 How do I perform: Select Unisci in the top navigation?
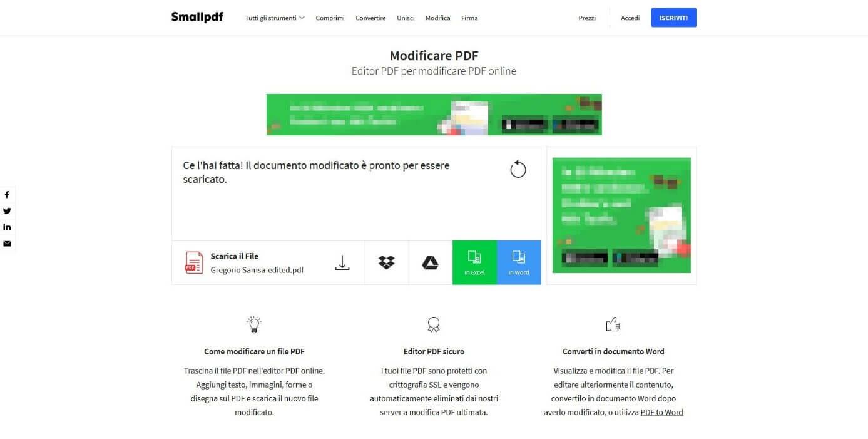point(406,18)
